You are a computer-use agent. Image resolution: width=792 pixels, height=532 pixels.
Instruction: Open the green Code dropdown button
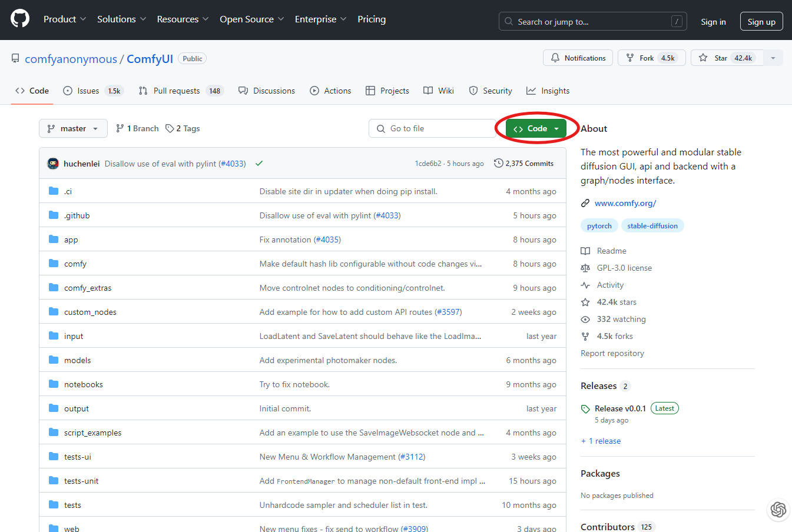[536, 128]
